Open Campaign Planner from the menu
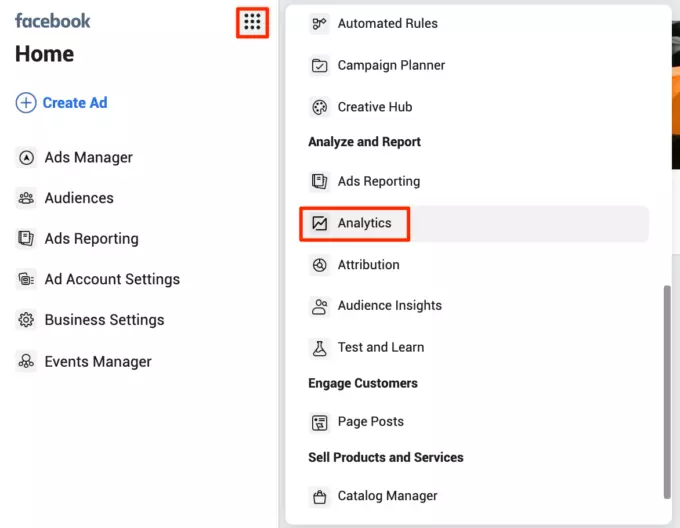Image resolution: width=680 pixels, height=528 pixels. tap(391, 65)
